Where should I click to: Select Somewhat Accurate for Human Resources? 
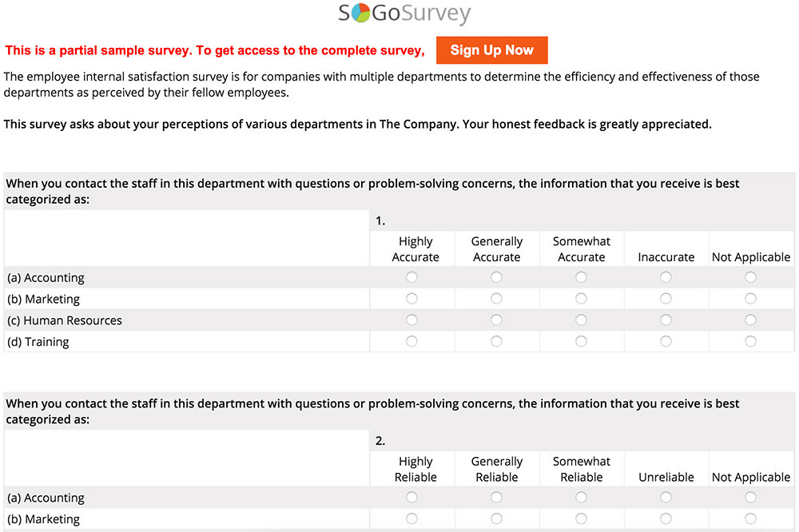[581, 320]
